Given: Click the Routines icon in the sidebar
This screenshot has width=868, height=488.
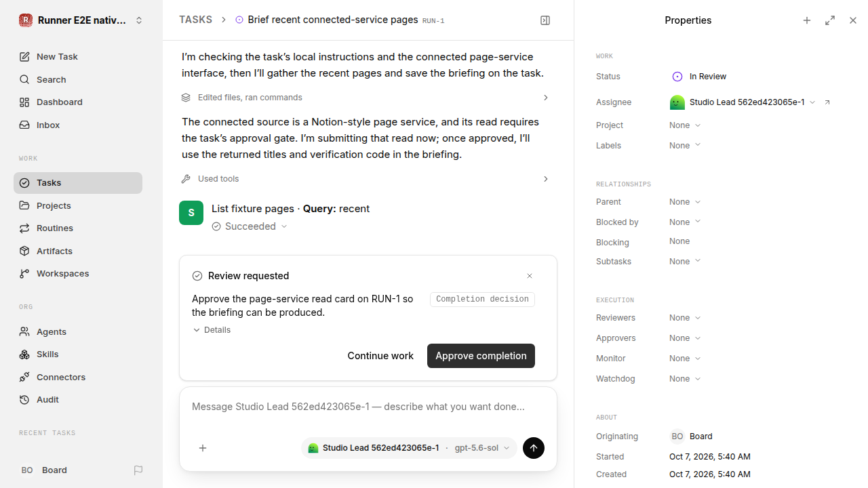Looking at the screenshot, I should pos(24,228).
